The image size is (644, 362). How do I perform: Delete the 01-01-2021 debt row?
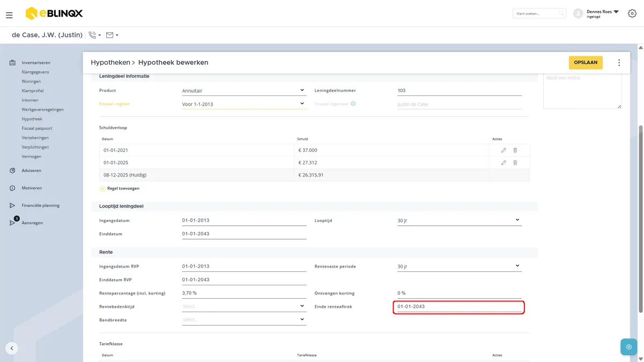coord(515,150)
